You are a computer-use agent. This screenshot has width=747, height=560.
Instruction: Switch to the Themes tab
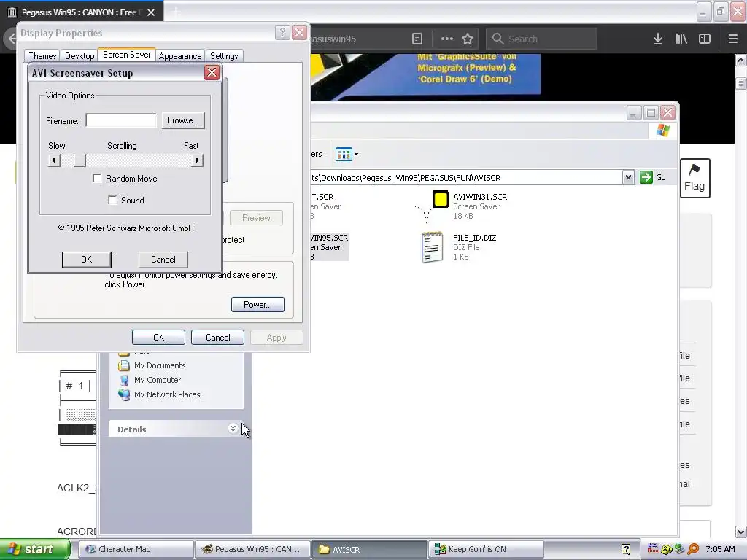42,55
